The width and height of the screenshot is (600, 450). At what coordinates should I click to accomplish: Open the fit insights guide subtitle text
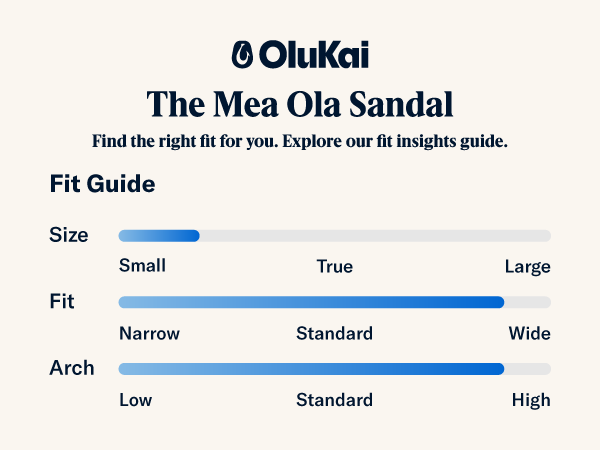(x=300, y=140)
